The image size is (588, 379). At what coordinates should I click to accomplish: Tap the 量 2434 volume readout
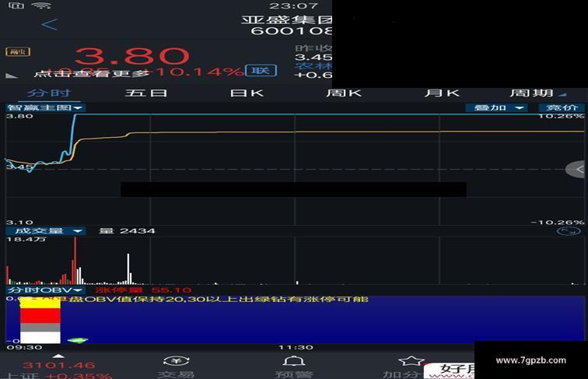click(127, 231)
